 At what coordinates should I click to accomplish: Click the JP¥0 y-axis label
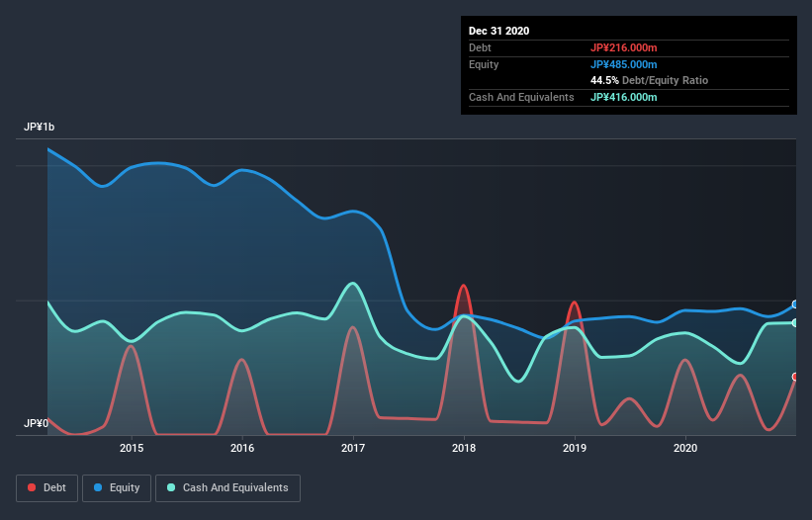point(36,424)
